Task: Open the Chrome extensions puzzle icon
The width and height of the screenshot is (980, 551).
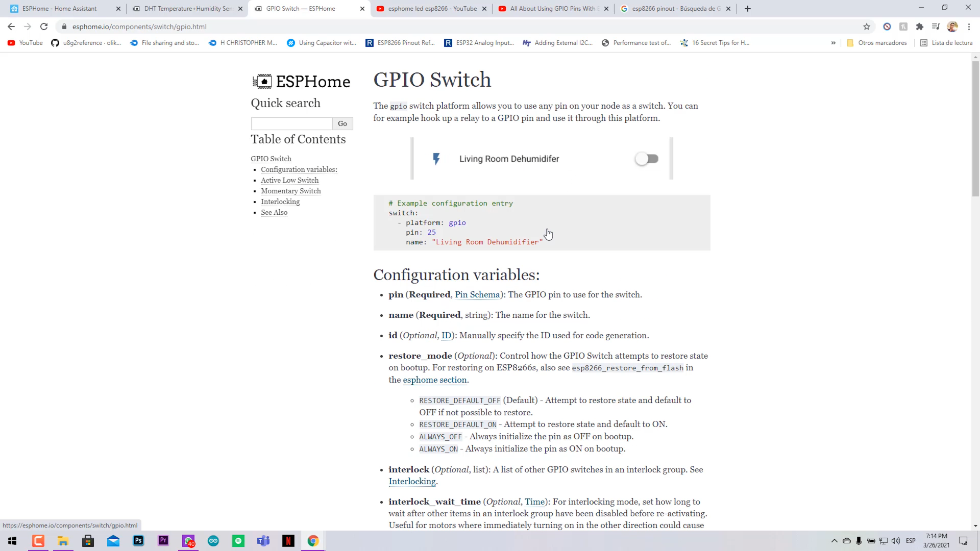Action: 920,27
